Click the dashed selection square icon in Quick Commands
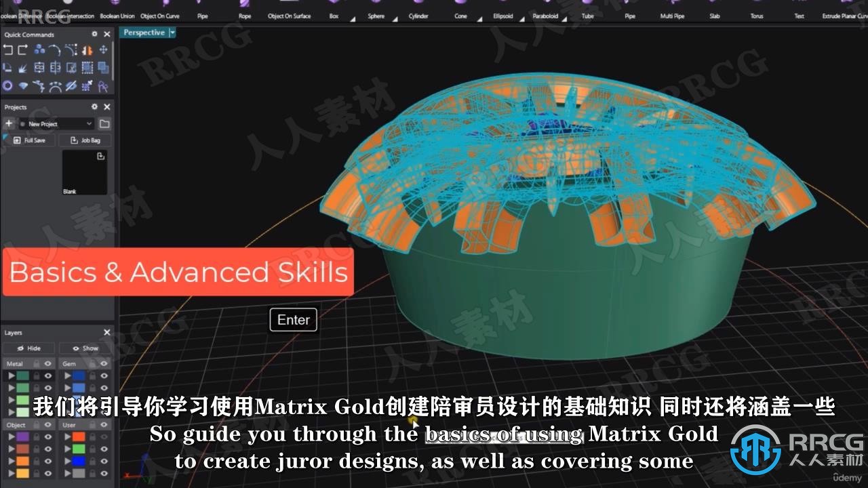The height and width of the screenshot is (488, 868). (87, 68)
